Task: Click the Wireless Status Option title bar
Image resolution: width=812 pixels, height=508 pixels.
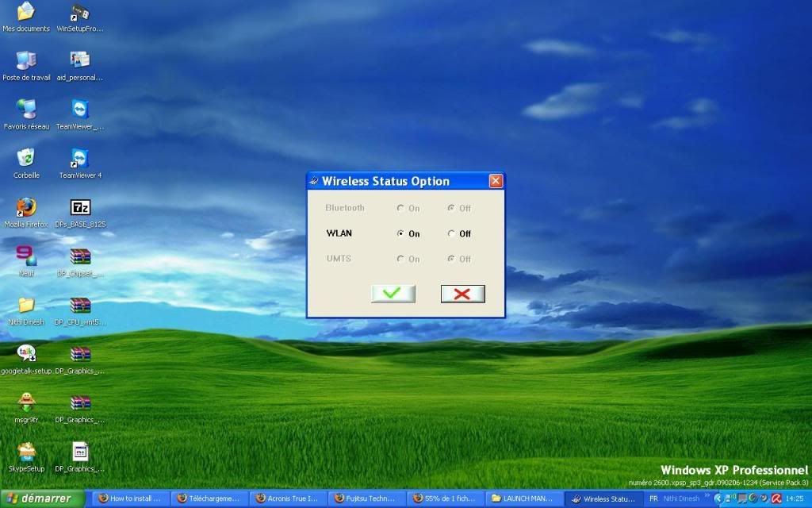Action: tap(405, 181)
